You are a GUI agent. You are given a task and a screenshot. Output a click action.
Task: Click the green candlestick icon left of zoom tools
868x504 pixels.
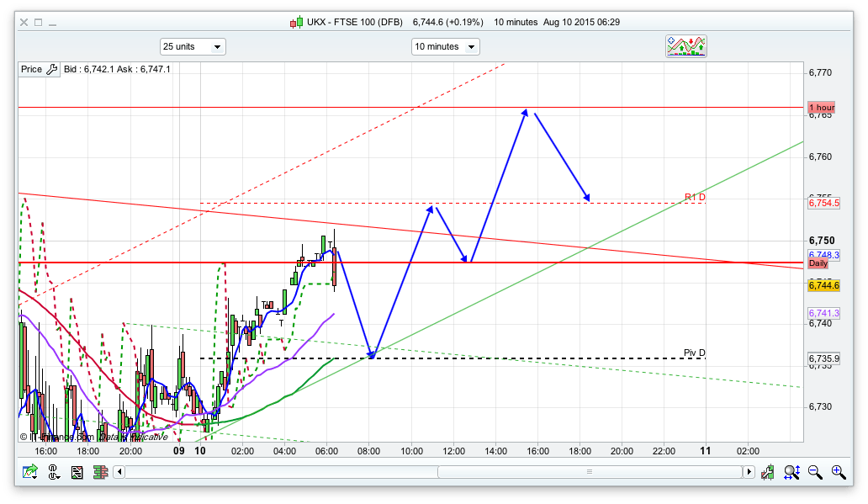pos(768,473)
